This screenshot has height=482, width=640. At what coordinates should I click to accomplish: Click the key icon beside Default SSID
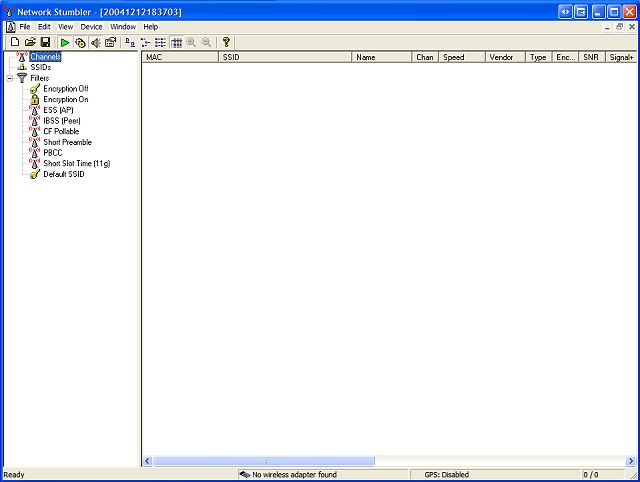35,174
